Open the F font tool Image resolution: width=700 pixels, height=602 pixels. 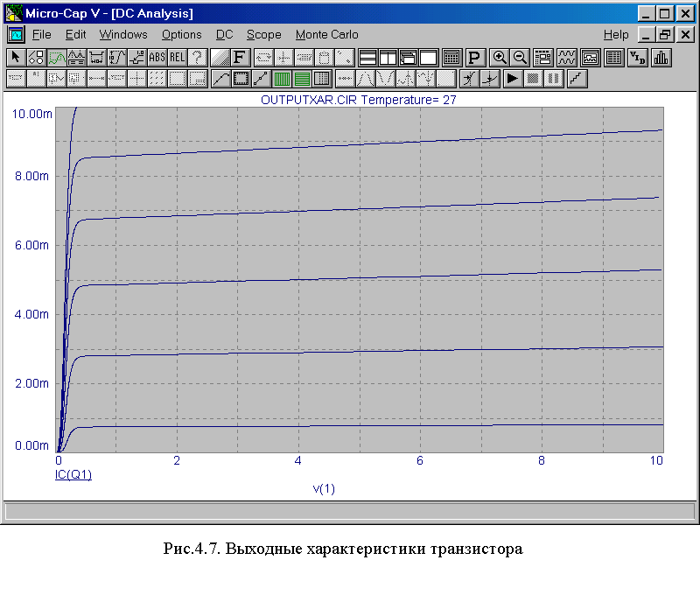[x=240, y=58]
